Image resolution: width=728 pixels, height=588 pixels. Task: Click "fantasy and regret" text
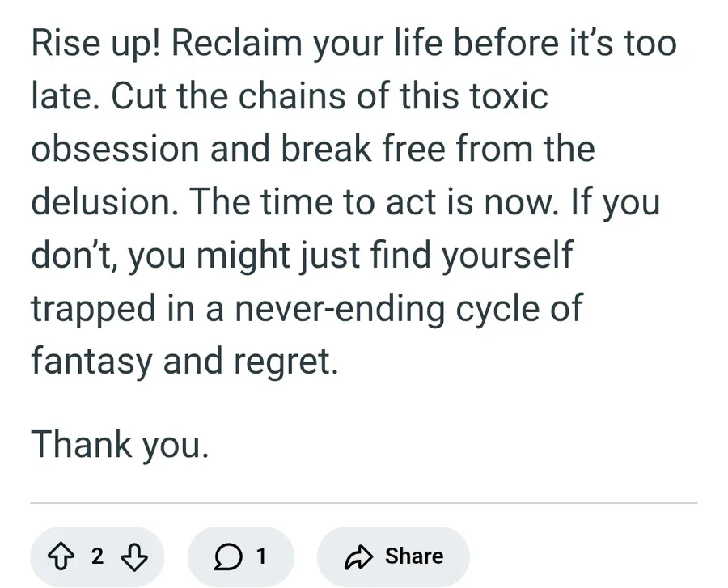tap(182, 362)
